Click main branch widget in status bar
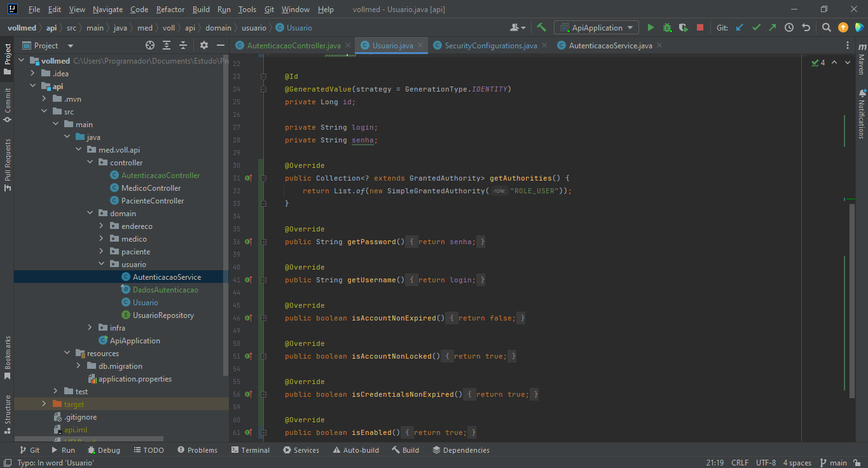Screen dimensions: 868x468 coord(834,462)
